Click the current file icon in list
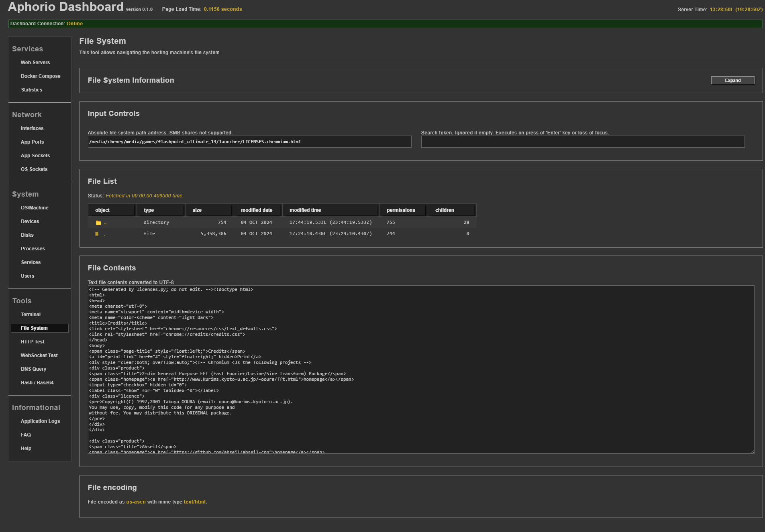The image size is (765, 532). [x=97, y=234]
